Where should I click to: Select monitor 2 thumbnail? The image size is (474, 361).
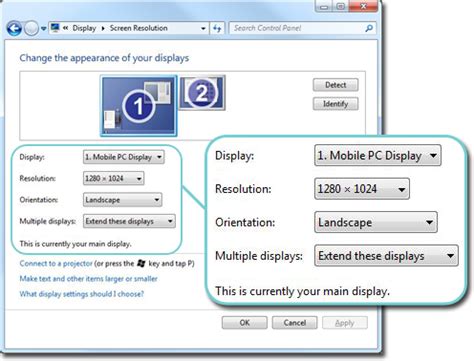pyautogui.click(x=202, y=93)
